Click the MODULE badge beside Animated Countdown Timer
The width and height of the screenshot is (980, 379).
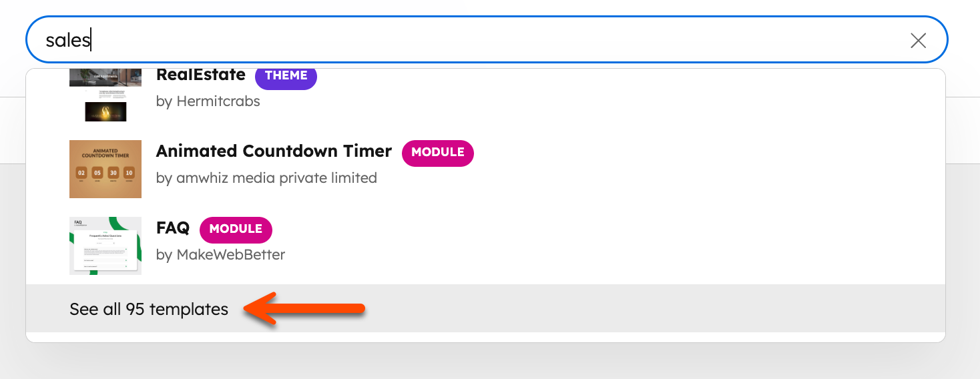[437, 153]
